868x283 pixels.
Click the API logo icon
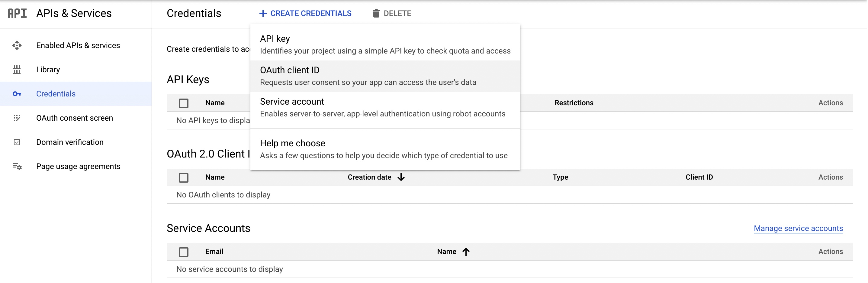click(17, 14)
